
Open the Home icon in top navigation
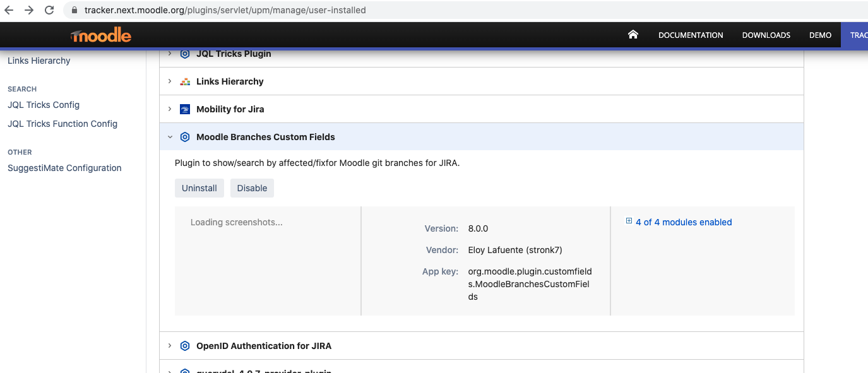(633, 35)
